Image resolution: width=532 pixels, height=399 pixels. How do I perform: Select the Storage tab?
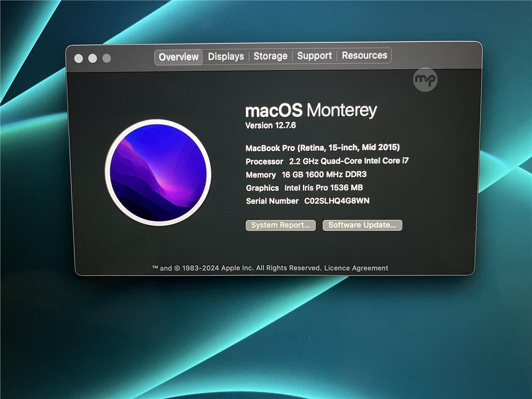(x=270, y=56)
